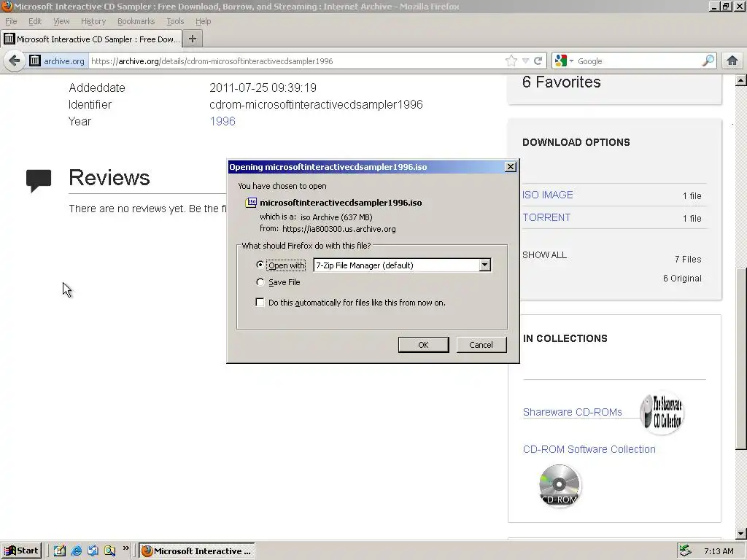The height and width of the screenshot is (560, 747).
Task: Expand the 7-Zip File Manager dropdown
Action: [485, 265]
